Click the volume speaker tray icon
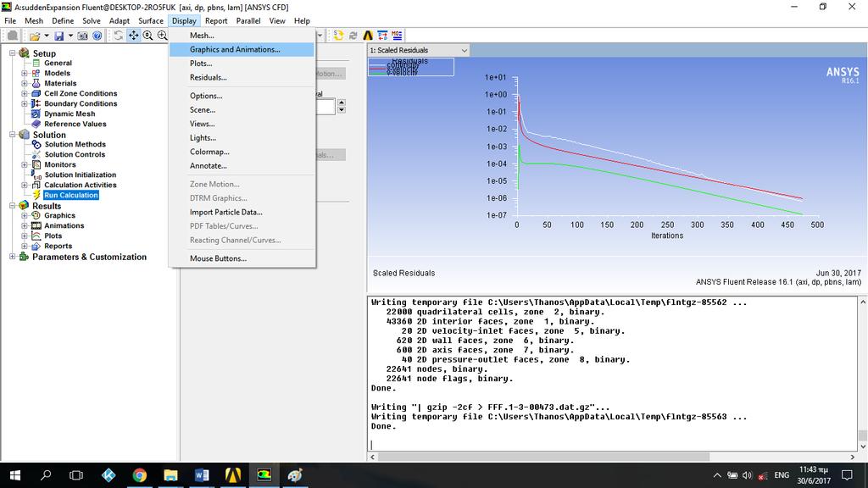The width and height of the screenshot is (868, 488). tap(748, 475)
